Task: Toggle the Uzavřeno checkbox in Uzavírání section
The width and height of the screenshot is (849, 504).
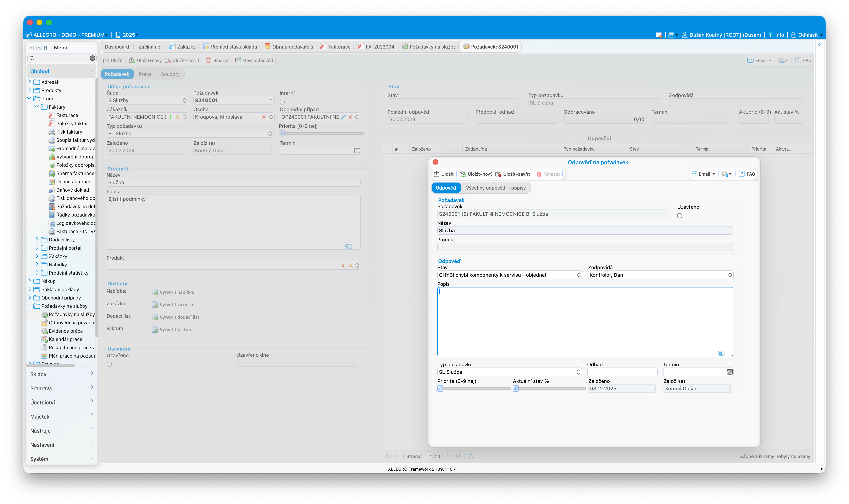Action: coord(109,364)
